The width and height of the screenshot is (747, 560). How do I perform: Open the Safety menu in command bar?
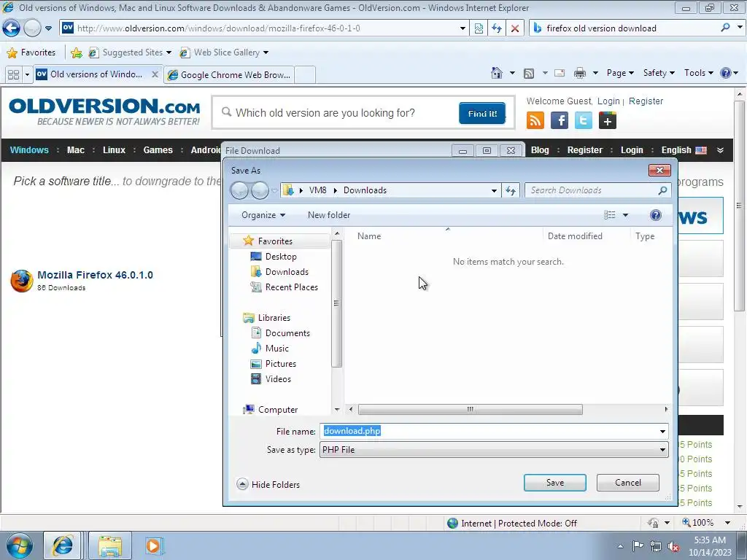tap(659, 73)
